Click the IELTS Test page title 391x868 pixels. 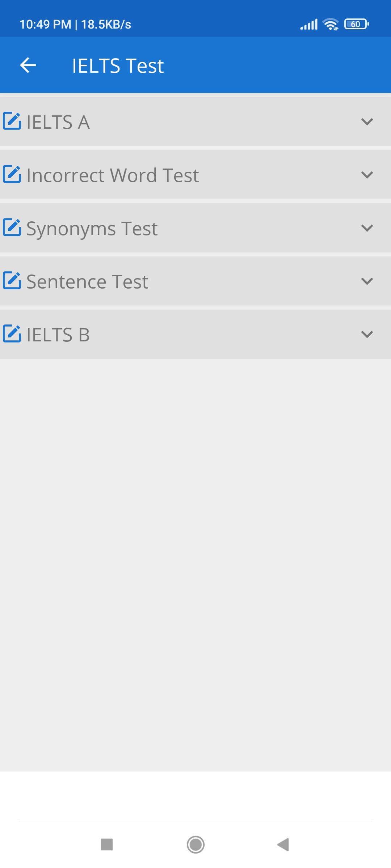pyautogui.click(x=118, y=66)
